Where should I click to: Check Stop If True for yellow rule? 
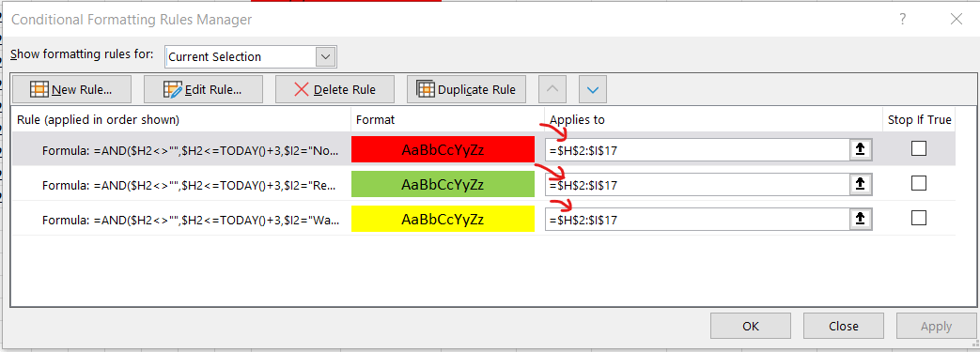[919, 218]
